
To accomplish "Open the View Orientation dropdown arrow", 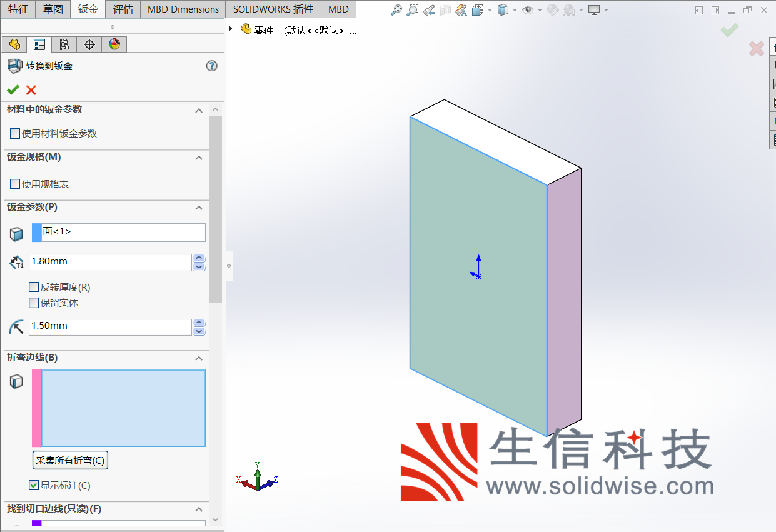I will click(489, 10).
